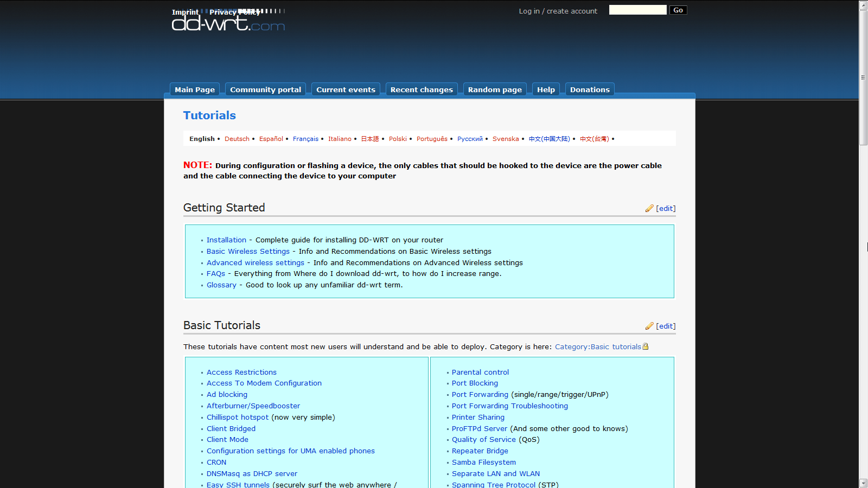
Task: Switch language to Svenska
Action: (506, 139)
